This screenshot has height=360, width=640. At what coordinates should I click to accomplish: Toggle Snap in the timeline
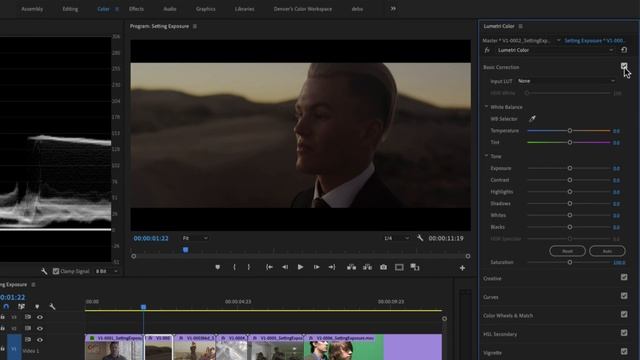[6, 306]
